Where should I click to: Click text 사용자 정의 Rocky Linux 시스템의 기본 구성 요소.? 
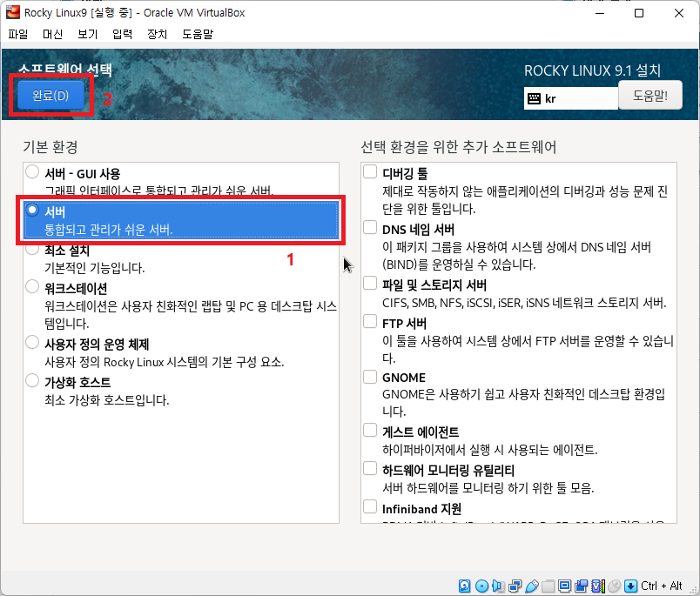point(165,361)
